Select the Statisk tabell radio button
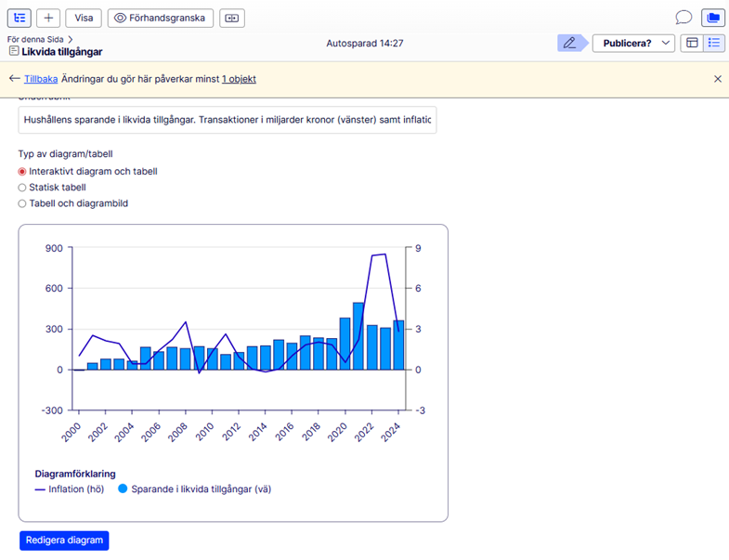The image size is (729, 560). (x=23, y=188)
